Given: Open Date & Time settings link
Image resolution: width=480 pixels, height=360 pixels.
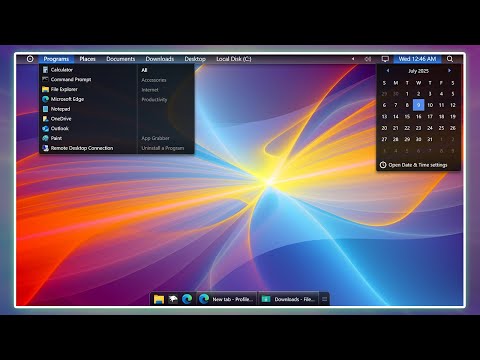Looking at the screenshot, I should click(x=418, y=165).
